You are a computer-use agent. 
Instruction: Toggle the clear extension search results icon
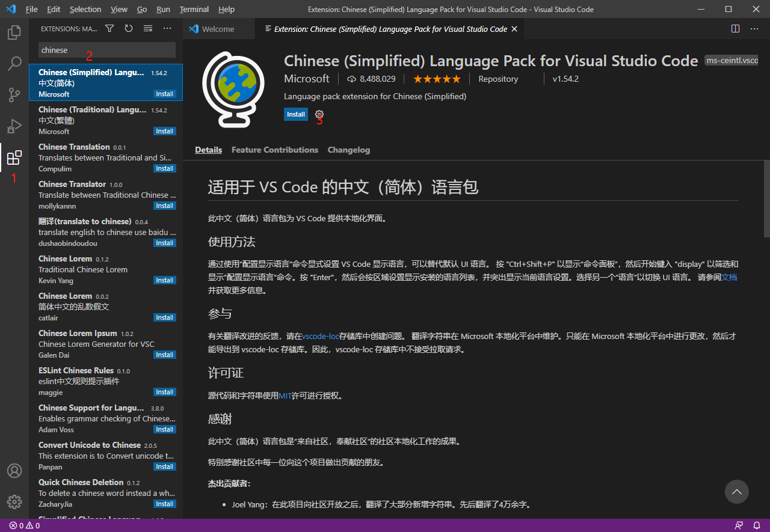tap(147, 28)
